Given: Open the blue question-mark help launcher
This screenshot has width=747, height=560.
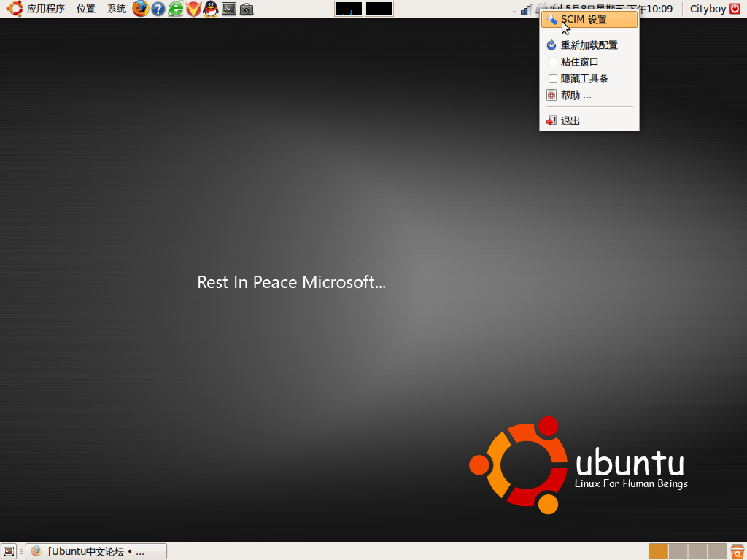Looking at the screenshot, I should pos(158,9).
